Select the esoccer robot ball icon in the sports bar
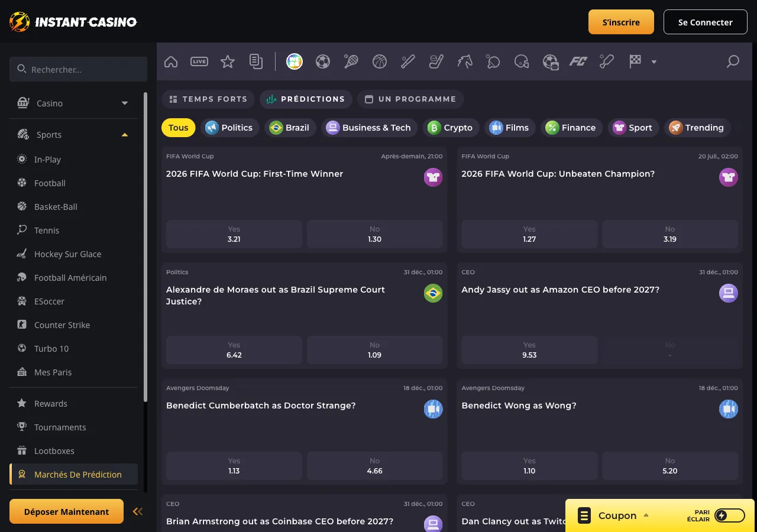This screenshot has width=757, height=532. (x=551, y=61)
